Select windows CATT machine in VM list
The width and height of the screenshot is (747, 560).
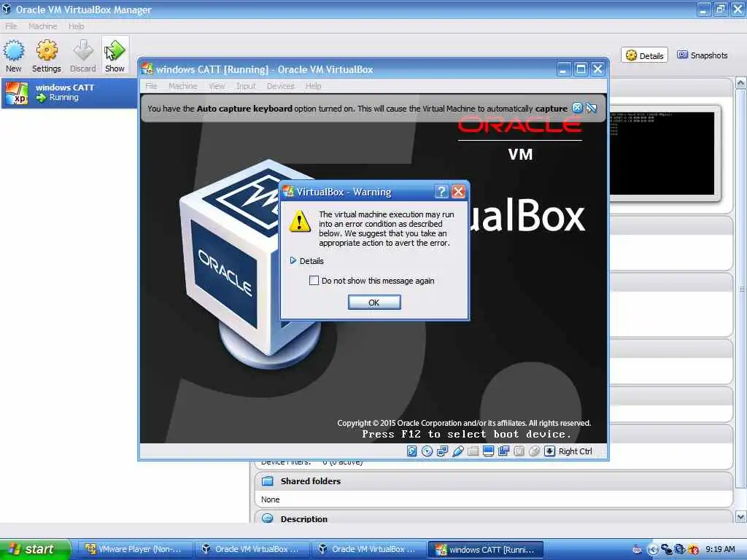coord(69,93)
